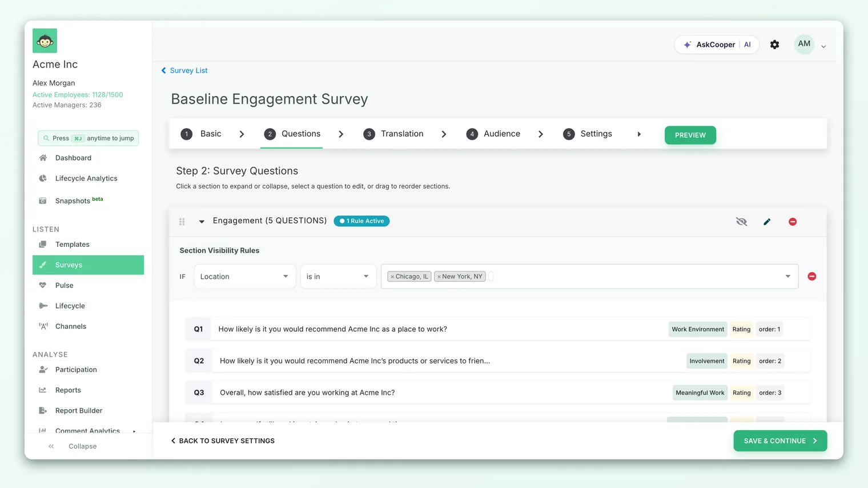The image size is (868, 488).
Task: Click the Acme Inc monkey logo
Action: pos(45,41)
